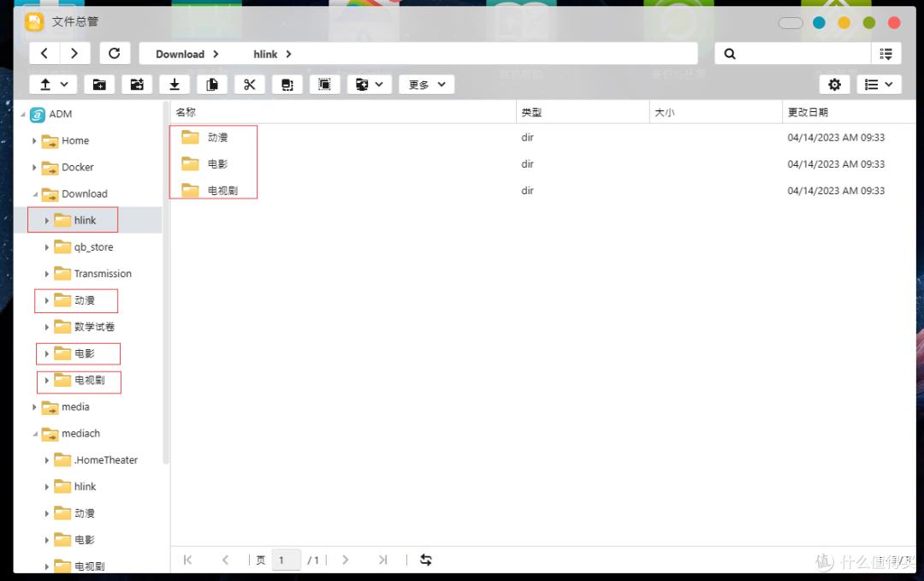
Task: Create a new folder using the toolbar icon
Action: 98,84
